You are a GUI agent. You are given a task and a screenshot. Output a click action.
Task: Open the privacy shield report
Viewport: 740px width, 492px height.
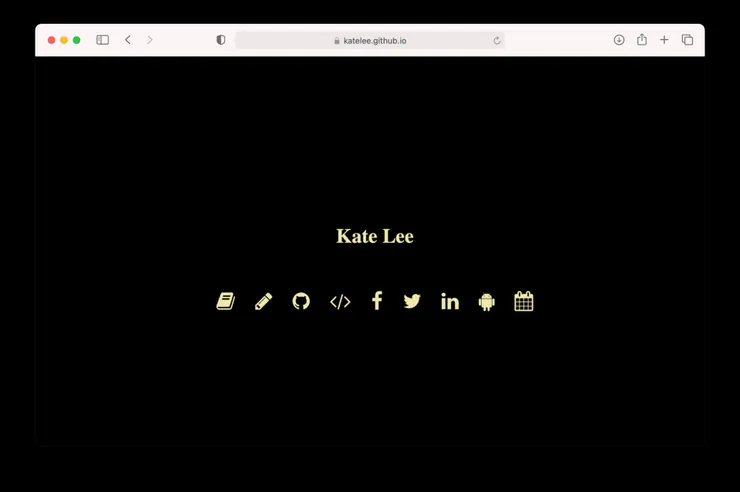(x=220, y=40)
